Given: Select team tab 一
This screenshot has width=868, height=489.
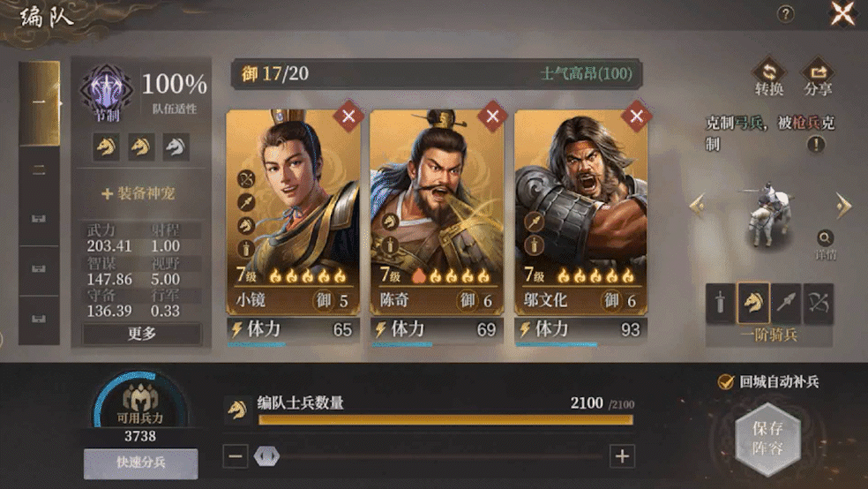Looking at the screenshot, I should tap(39, 103).
